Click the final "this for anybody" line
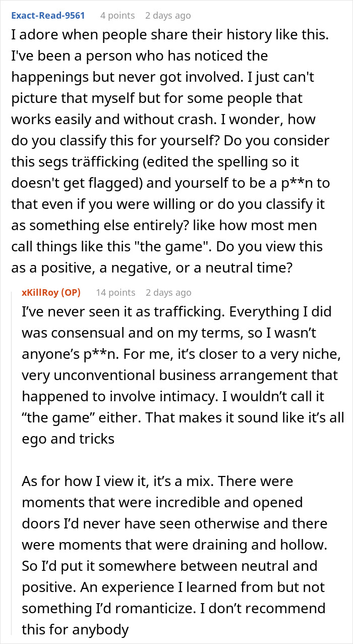 76,629
